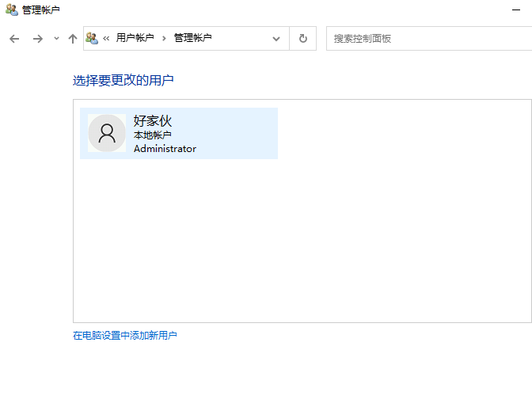
Task: Click the Back arrow button
Action: 14,39
